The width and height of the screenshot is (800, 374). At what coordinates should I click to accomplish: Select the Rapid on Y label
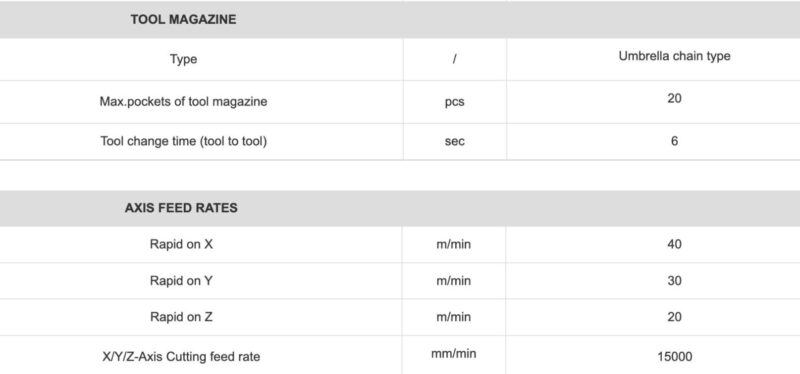coord(181,281)
